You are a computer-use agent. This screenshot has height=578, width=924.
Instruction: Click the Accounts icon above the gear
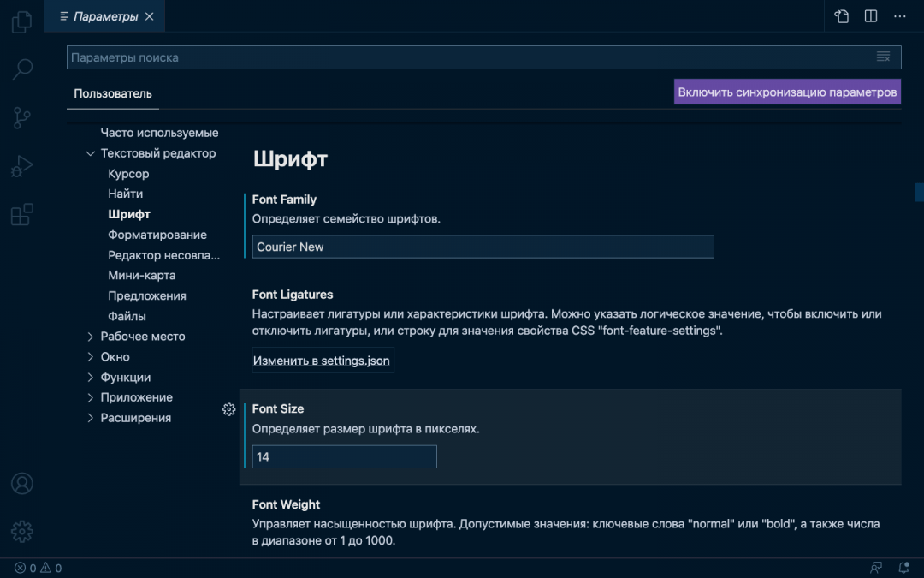[21, 483]
